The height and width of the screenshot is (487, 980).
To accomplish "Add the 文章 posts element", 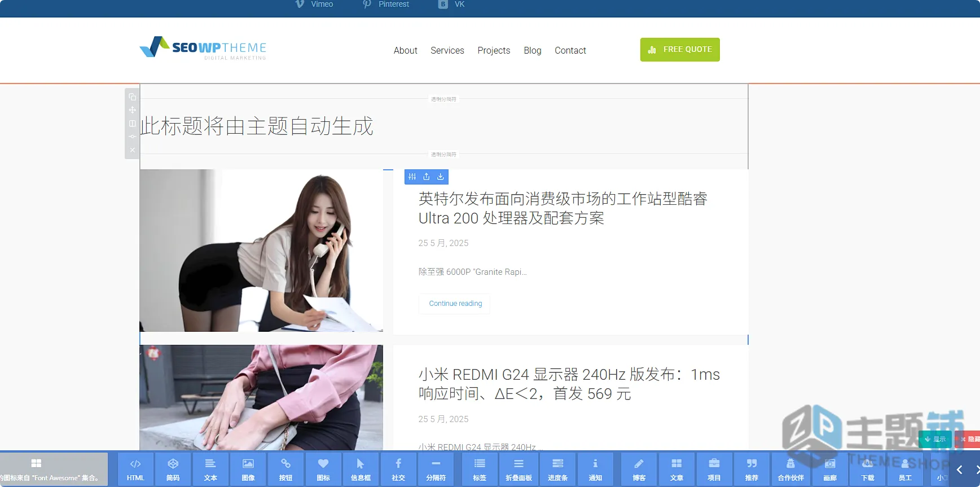I will click(676, 469).
